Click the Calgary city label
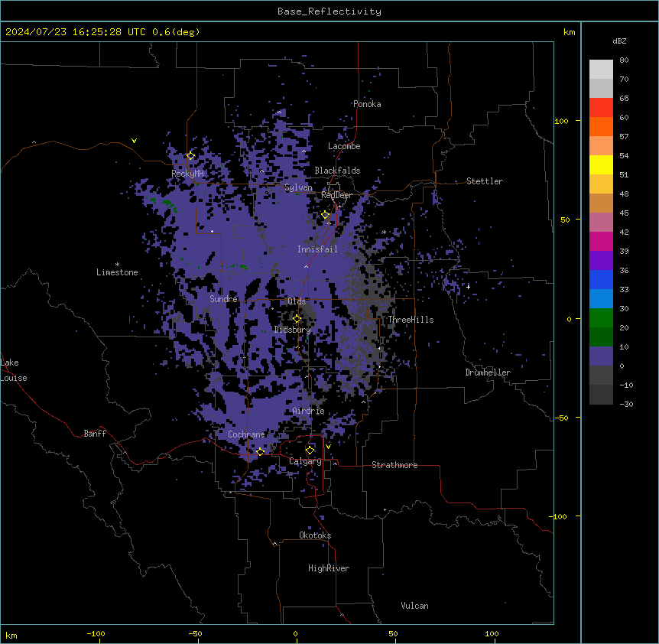Screen dimensions: 659x644 coord(305,461)
